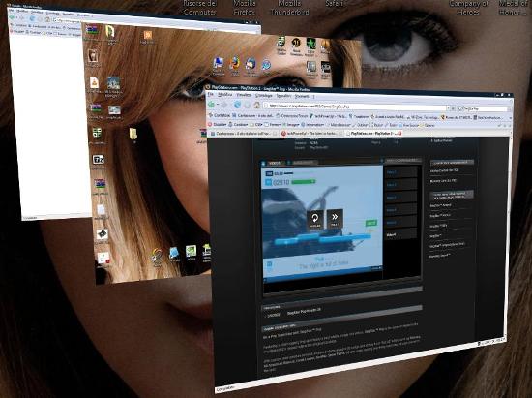Click the Next button on the video
Viewport: 532px width, 398px height.
pyautogui.click(x=335, y=219)
